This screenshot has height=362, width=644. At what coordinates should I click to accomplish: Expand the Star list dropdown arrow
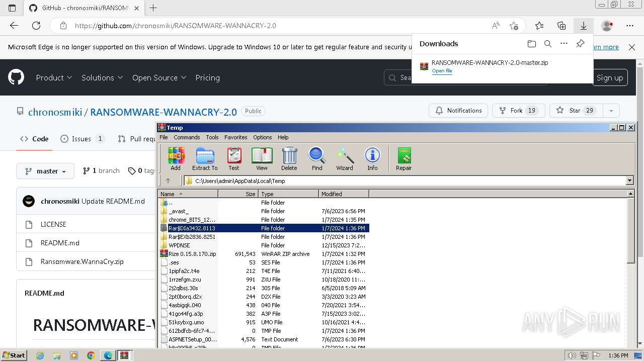(x=611, y=111)
